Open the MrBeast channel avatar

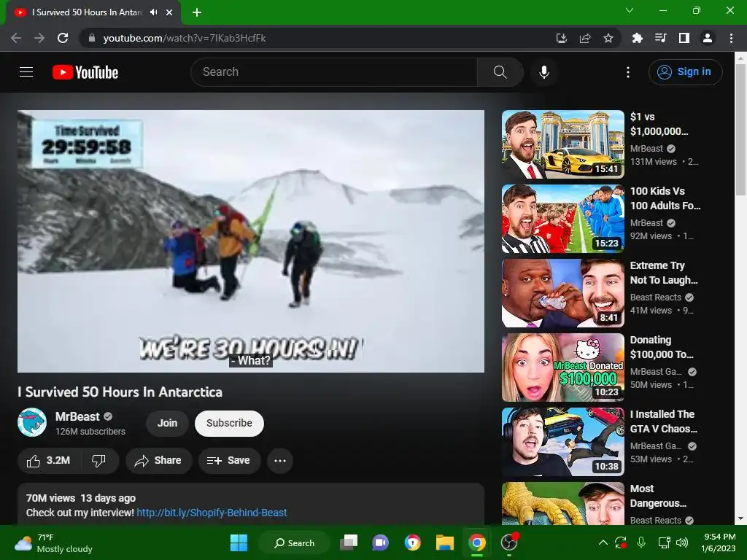(x=32, y=422)
